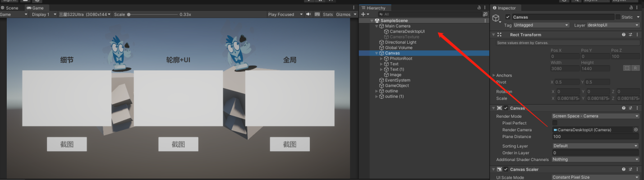
Task: Open the Tag Untagged dropdown
Action: point(541,25)
